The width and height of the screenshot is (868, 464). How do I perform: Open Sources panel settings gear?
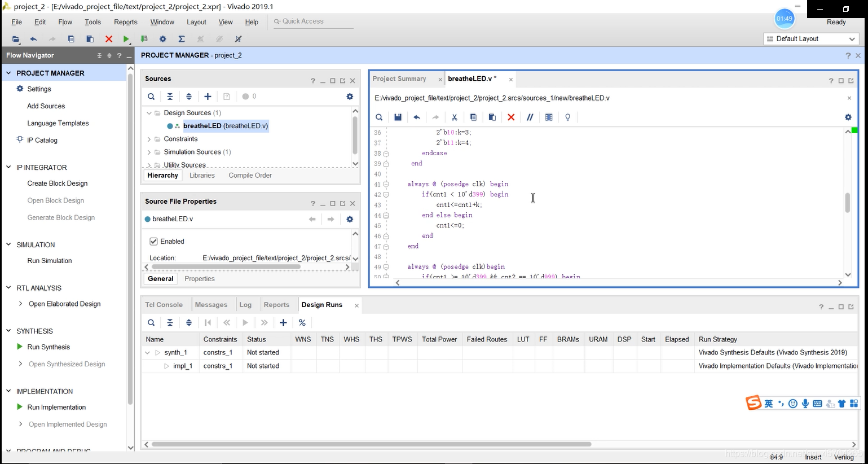click(350, 97)
